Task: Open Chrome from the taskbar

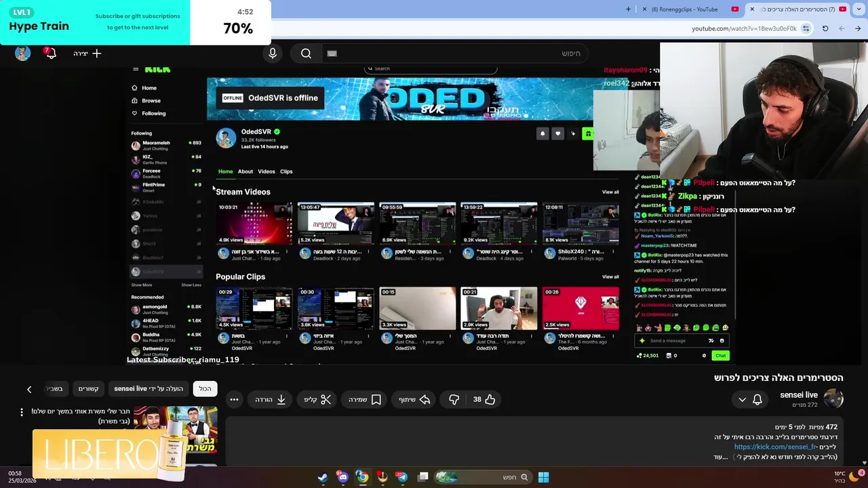Action: (362, 477)
